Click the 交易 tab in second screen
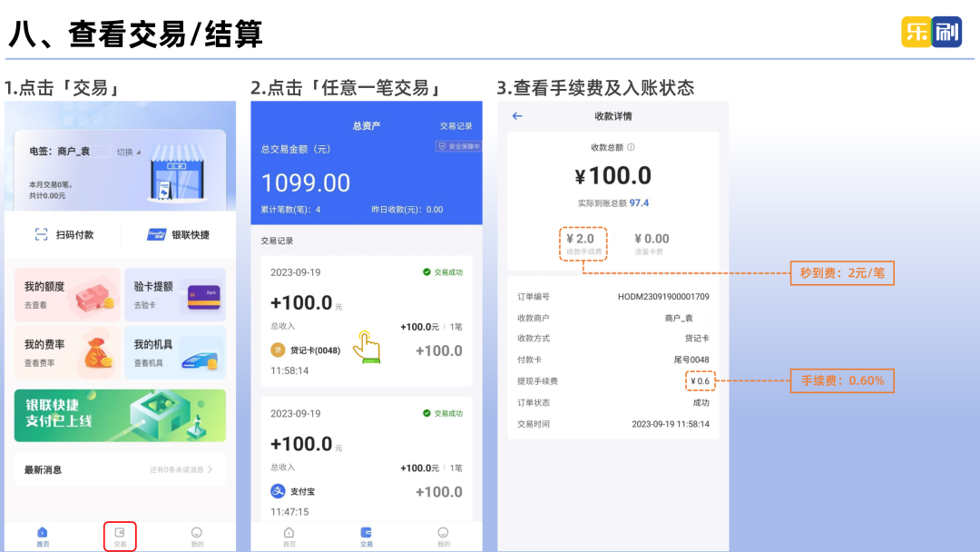Viewport: 980px width, 552px height. pos(367,537)
